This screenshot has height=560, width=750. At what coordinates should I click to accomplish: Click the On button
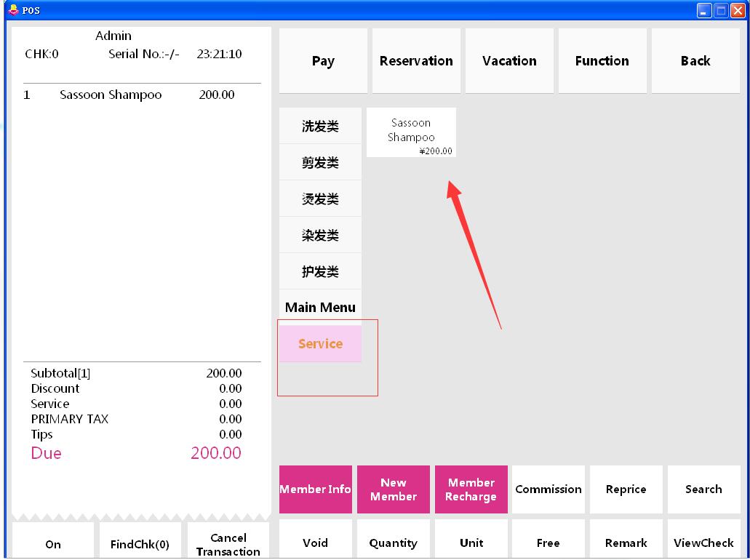[x=53, y=541]
